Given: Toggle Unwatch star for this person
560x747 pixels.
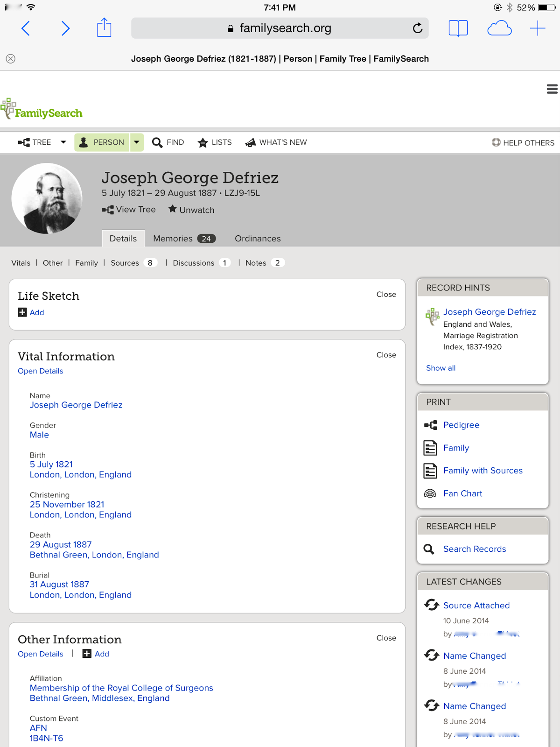Looking at the screenshot, I should click(x=173, y=209).
